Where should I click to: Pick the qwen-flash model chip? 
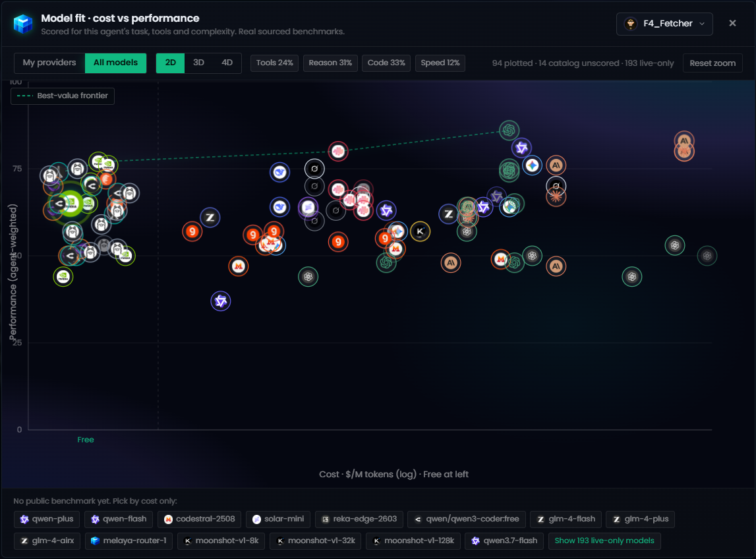point(119,519)
